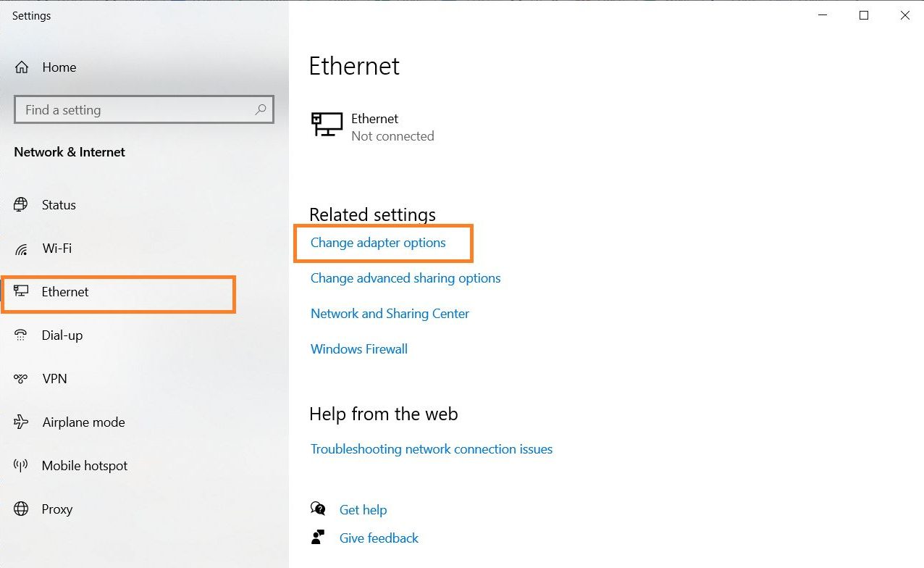Screen dimensions: 924x568
Task: Click the Airplane mode plane icon
Action: [x=21, y=422]
